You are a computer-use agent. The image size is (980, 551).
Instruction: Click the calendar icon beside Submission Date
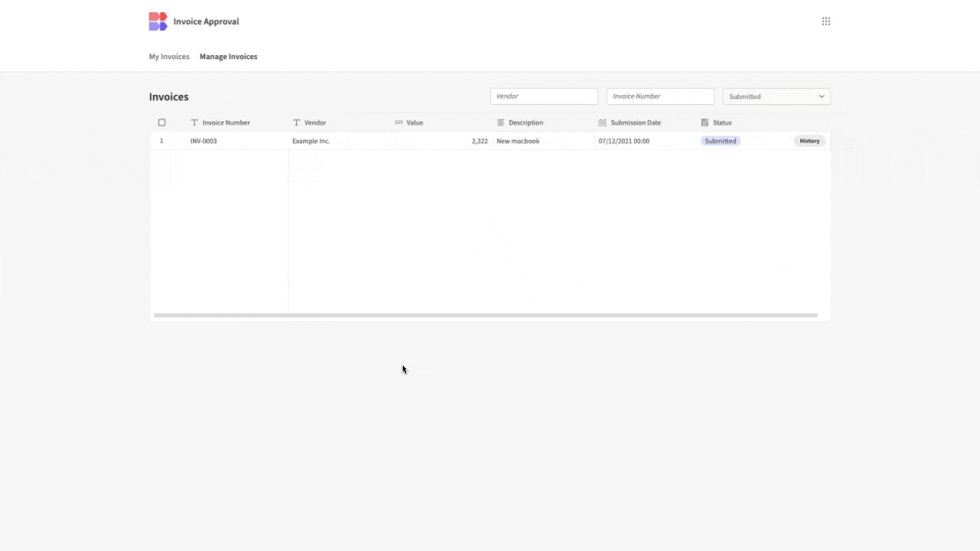click(603, 122)
